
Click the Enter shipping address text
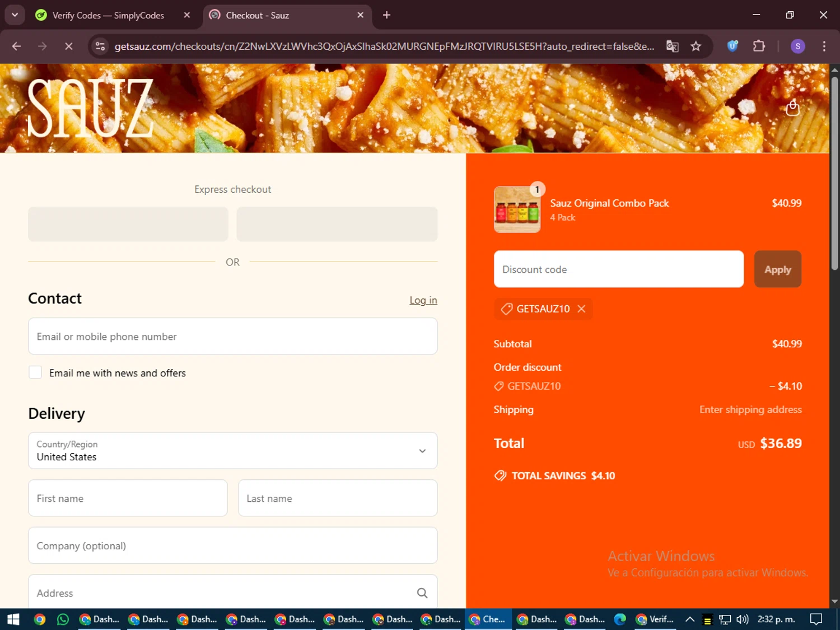click(750, 409)
